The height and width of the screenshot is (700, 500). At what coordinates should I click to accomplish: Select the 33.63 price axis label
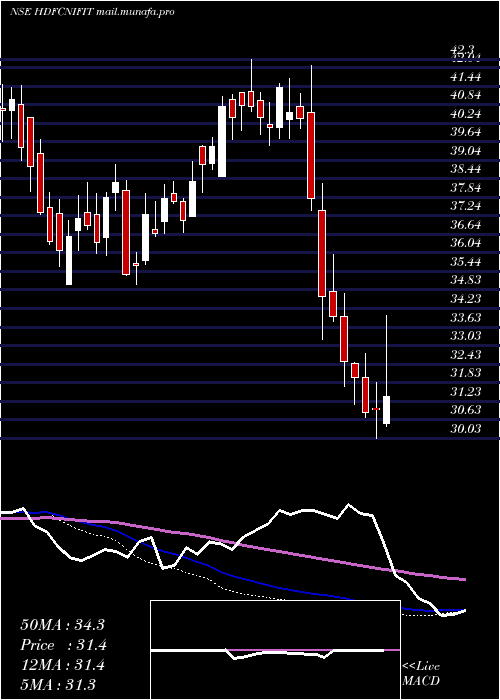(465, 318)
